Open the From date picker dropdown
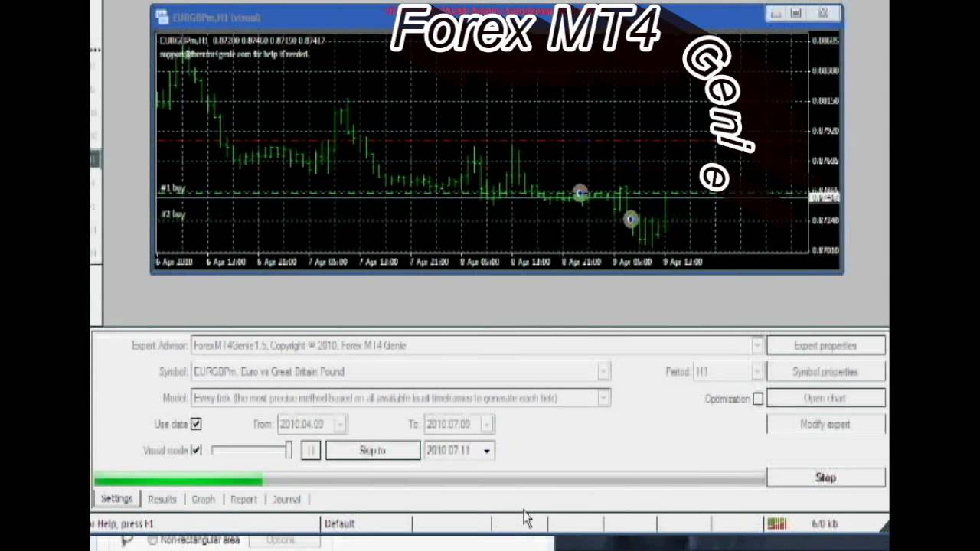 click(340, 424)
